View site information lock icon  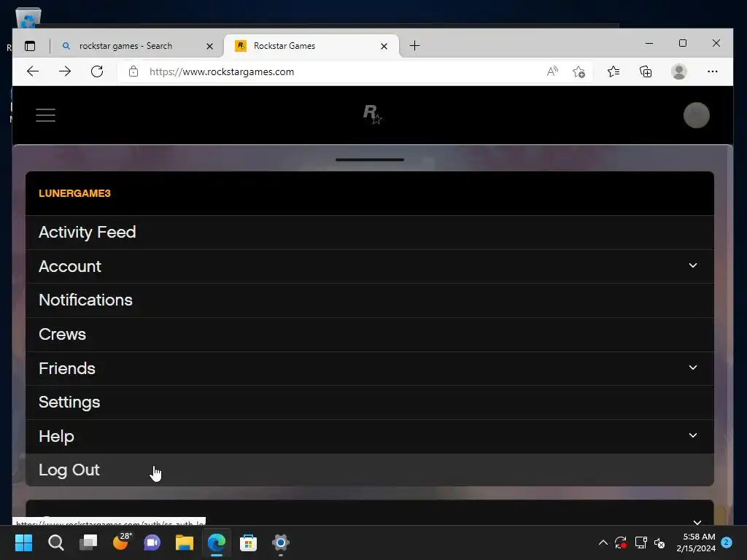[133, 71]
